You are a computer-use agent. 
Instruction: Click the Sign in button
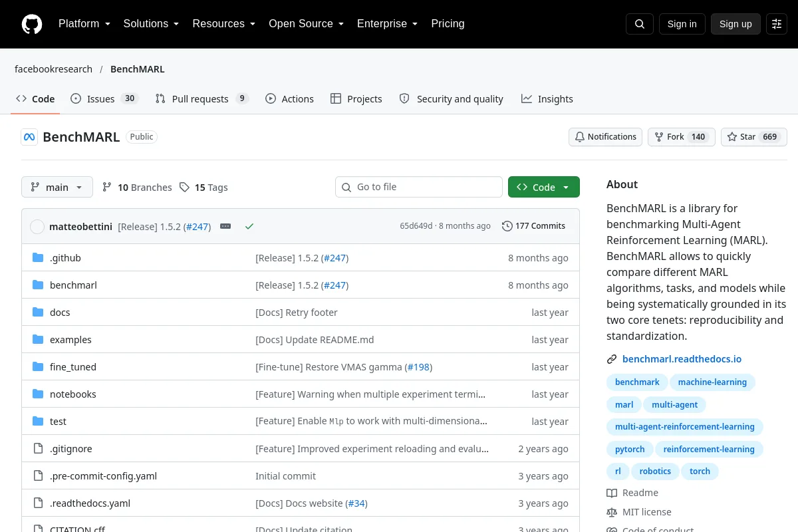pos(682,24)
